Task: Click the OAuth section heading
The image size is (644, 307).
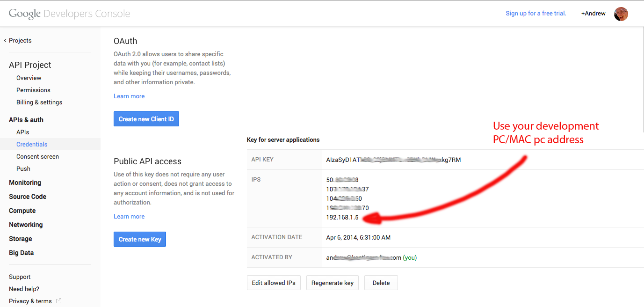Action: (x=125, y=41)
